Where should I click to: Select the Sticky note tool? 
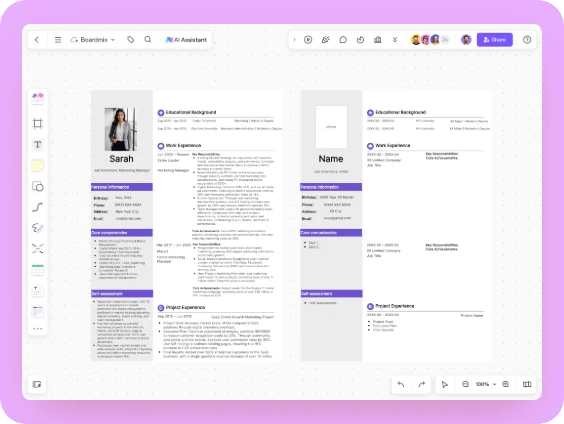coord(37,165)
